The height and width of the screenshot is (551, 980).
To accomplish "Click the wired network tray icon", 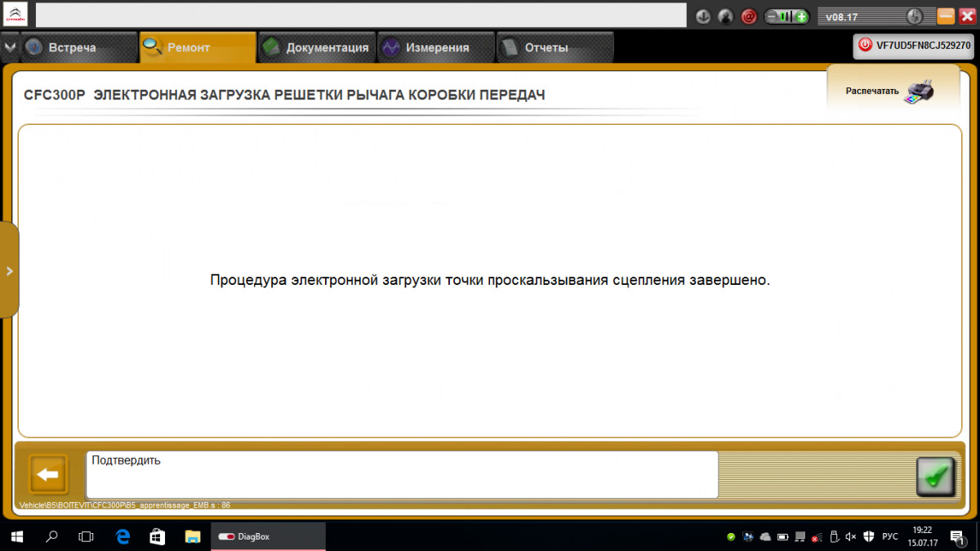I will coord(800,536).
